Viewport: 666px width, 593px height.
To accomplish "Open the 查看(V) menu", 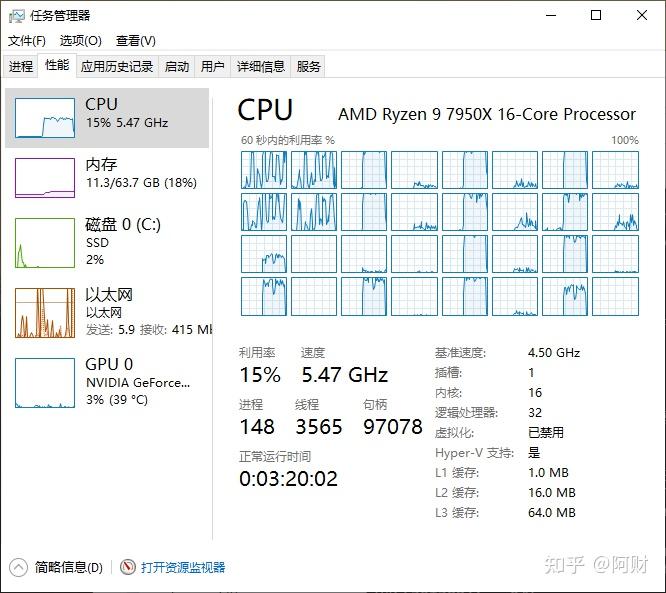I will click(x=136, y=41).
